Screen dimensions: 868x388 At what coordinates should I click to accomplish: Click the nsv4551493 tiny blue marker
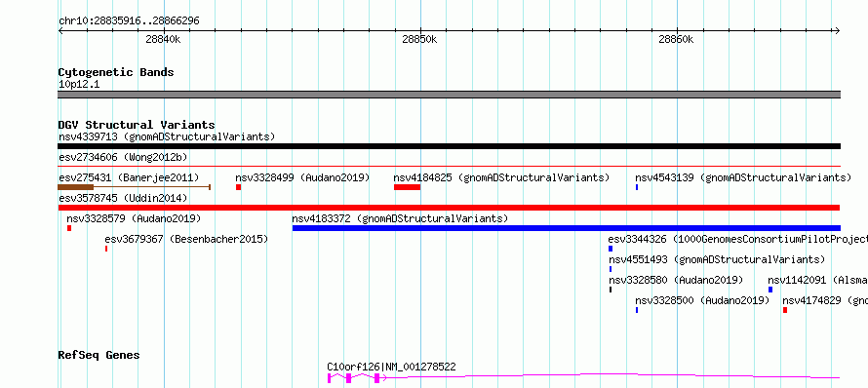click(x=611, y=269)
